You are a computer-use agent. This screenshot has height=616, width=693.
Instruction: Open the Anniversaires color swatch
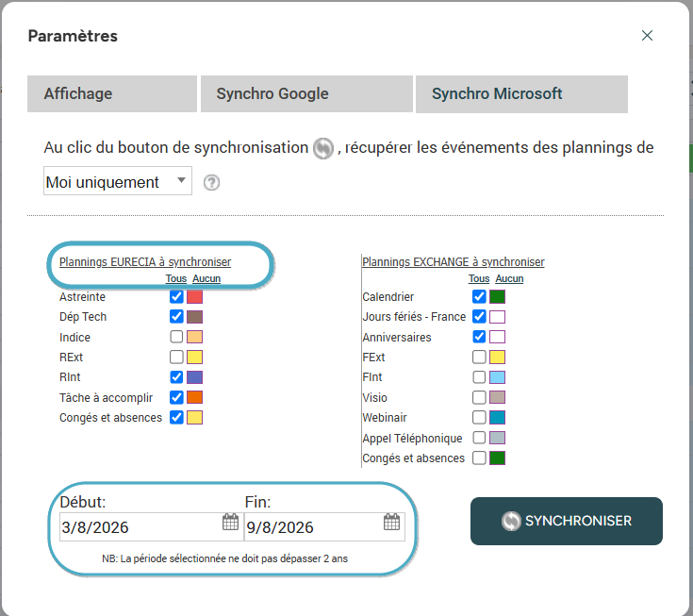coord(497,337)
